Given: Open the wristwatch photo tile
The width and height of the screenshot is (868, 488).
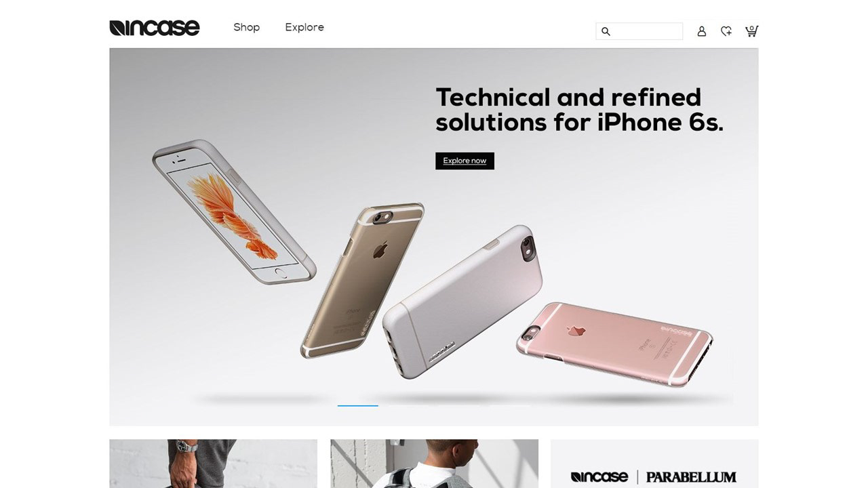Looking at the screenshot, I should click(213, 464).
